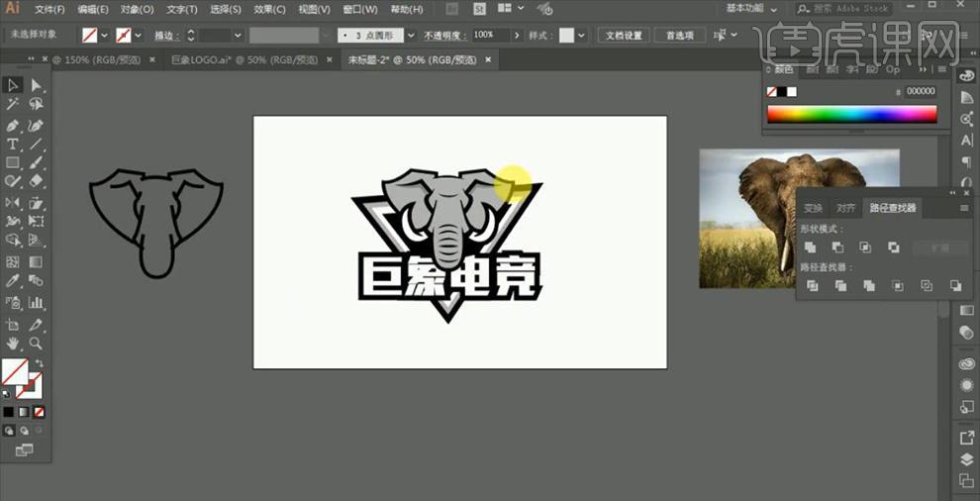Open 对象(O) menu
980x501 pixels.
[137, 9]
